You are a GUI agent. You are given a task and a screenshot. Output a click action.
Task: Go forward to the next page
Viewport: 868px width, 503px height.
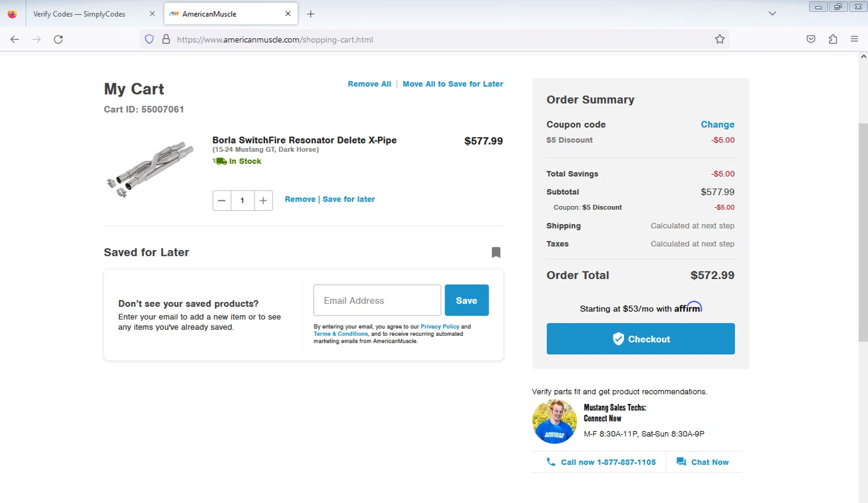coord(36,39)
